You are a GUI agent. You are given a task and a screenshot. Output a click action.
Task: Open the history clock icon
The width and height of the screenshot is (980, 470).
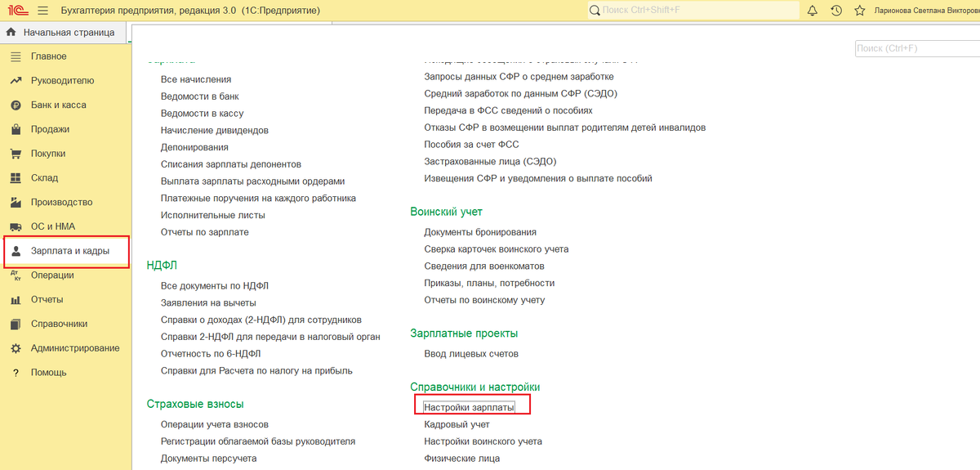[x=836, y=11]
